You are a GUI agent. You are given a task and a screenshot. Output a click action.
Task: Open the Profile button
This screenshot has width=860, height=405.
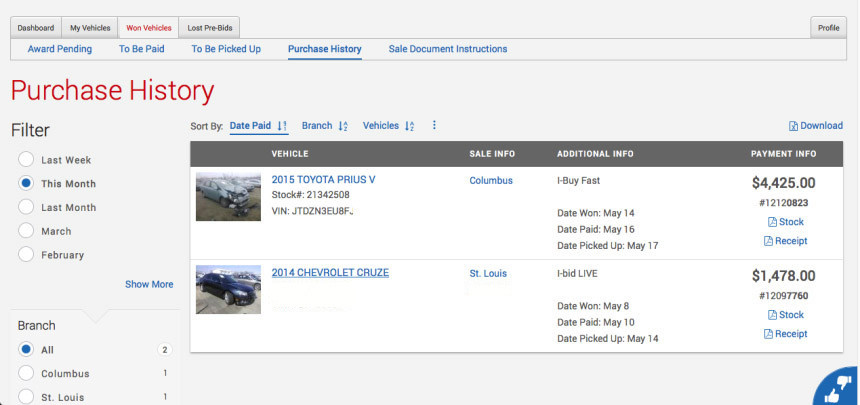tap(828, 28)
